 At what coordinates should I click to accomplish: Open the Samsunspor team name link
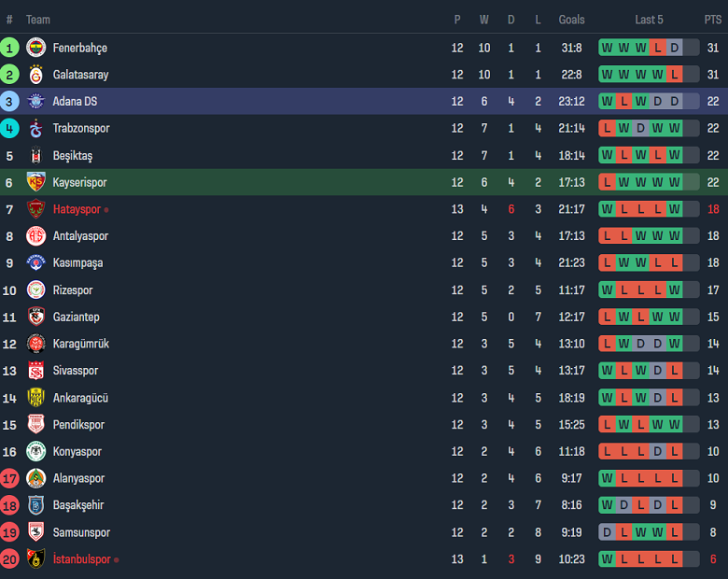coord(81,532)
